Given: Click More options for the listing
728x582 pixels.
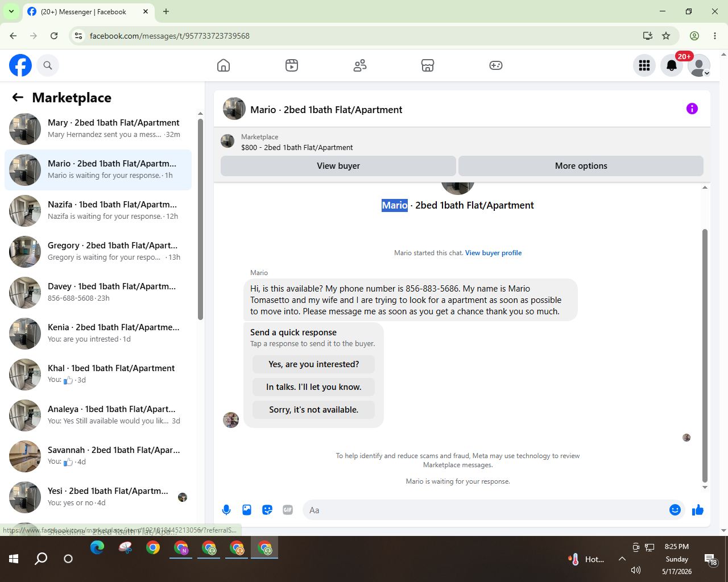Looking at the screenshot, I should [581, 166].
